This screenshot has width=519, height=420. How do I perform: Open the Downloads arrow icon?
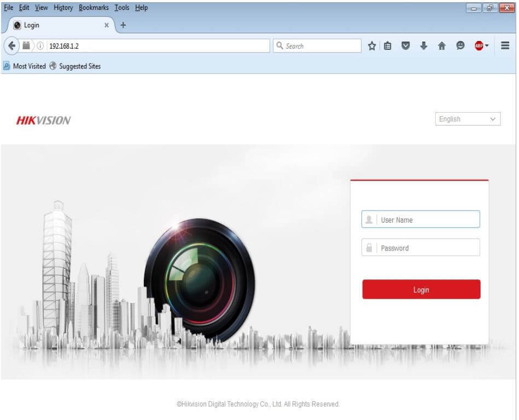tap(423, 46)
